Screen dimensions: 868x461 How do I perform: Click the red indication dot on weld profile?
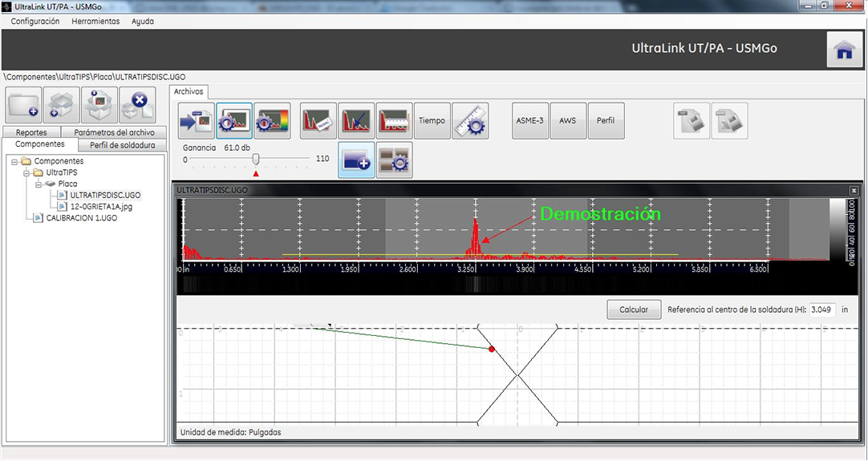[492, 350]
